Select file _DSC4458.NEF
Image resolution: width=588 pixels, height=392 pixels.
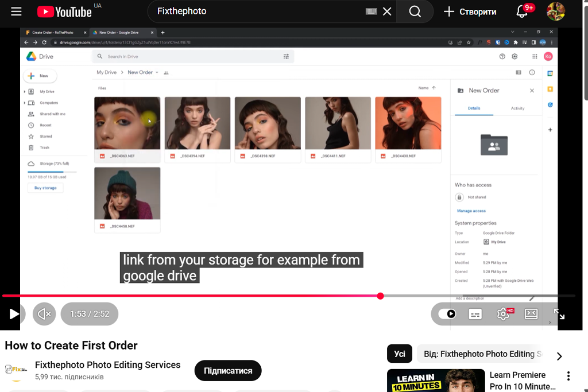point(127,200)
